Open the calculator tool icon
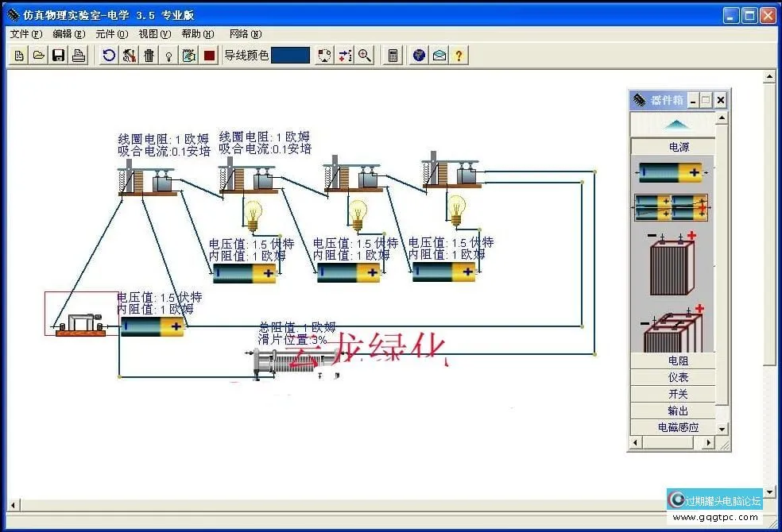The height and width of the screenshot is (532, 782). (393, 56)
